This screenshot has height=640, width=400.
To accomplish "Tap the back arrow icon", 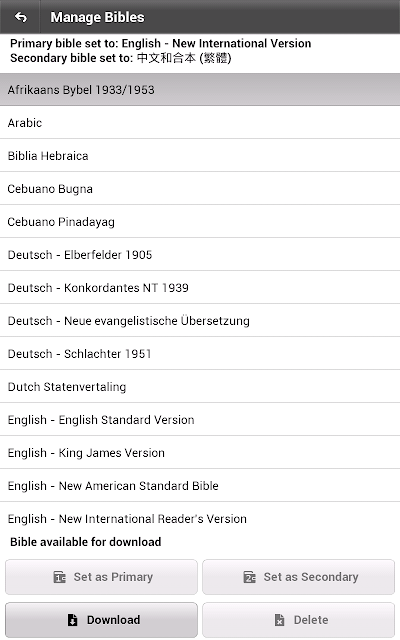I will coord(20,17).
